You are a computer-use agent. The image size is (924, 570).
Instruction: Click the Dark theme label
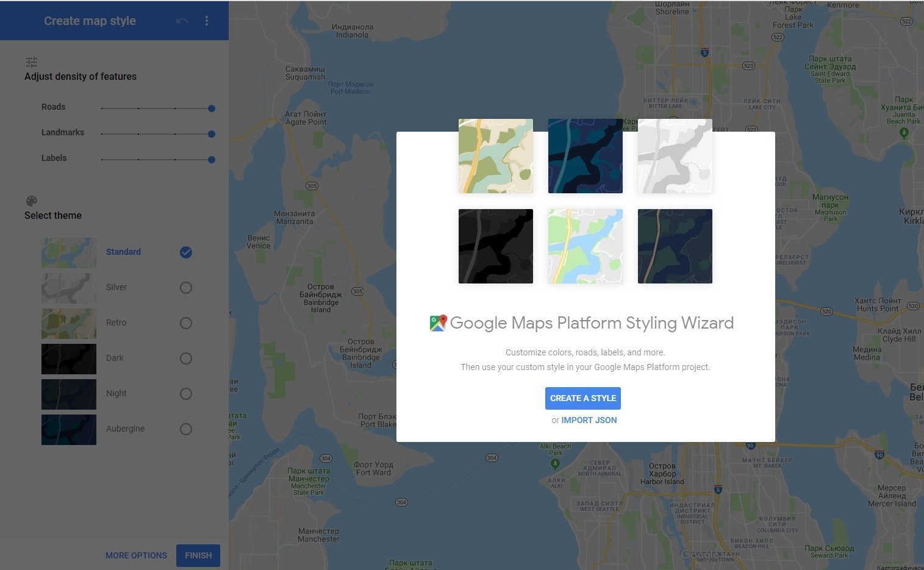115,358
